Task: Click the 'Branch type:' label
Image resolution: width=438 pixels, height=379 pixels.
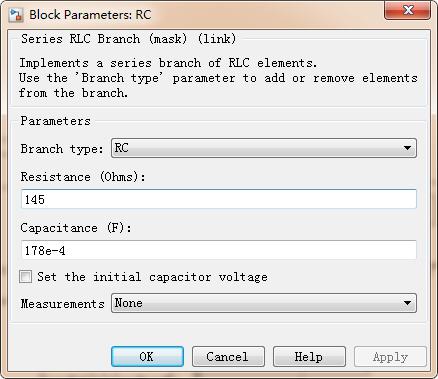Action: click(x=62, y=149)
